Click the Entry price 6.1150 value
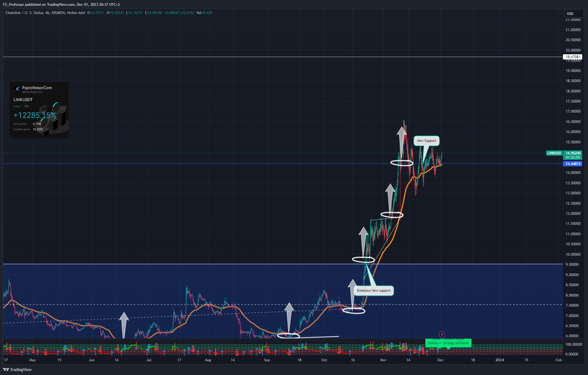 point(37,124)
